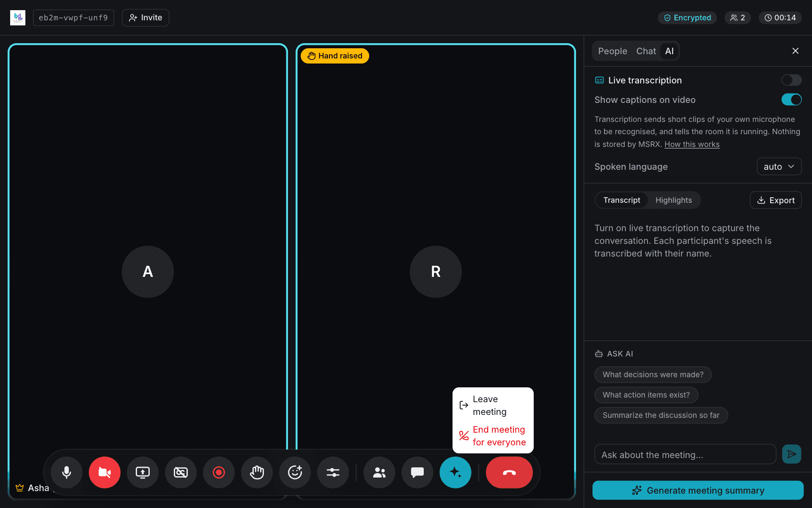This screenshot has width=812, height=508.
Task: Generate meeting summary
Action: click(698, 490)
